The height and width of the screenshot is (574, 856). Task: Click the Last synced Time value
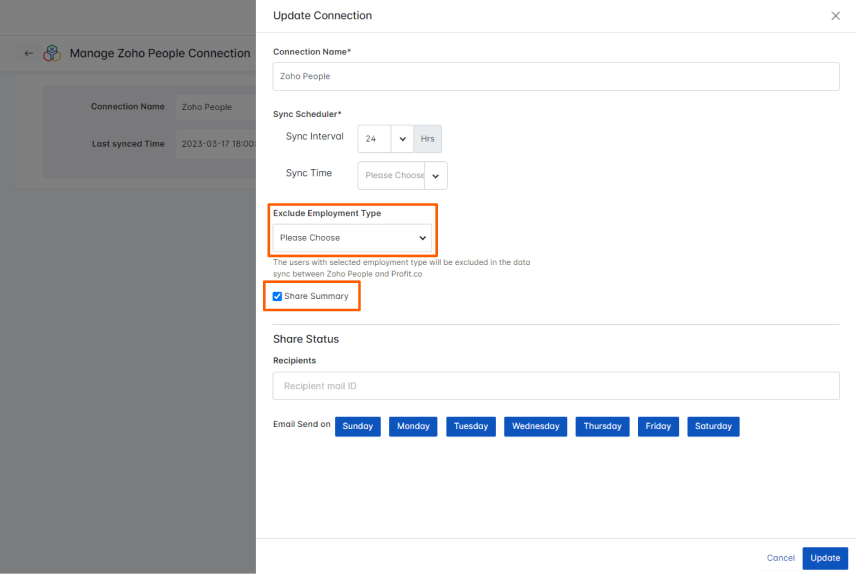216,144
